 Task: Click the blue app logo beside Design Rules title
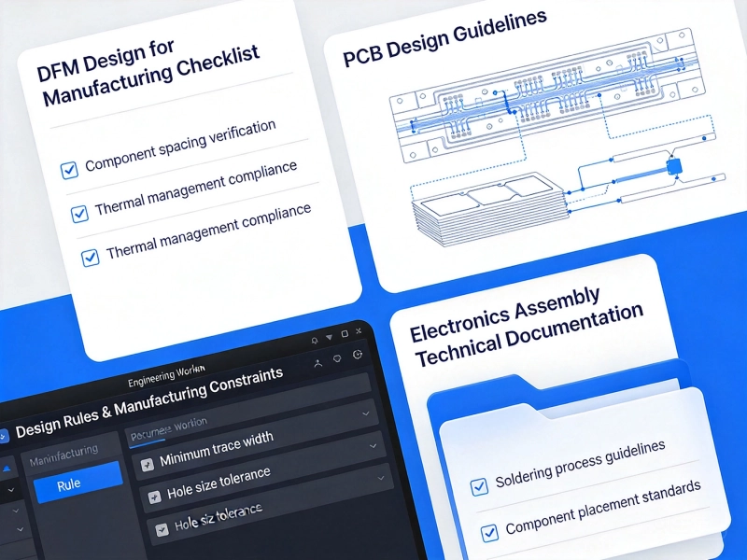click(x=3, y=436)
